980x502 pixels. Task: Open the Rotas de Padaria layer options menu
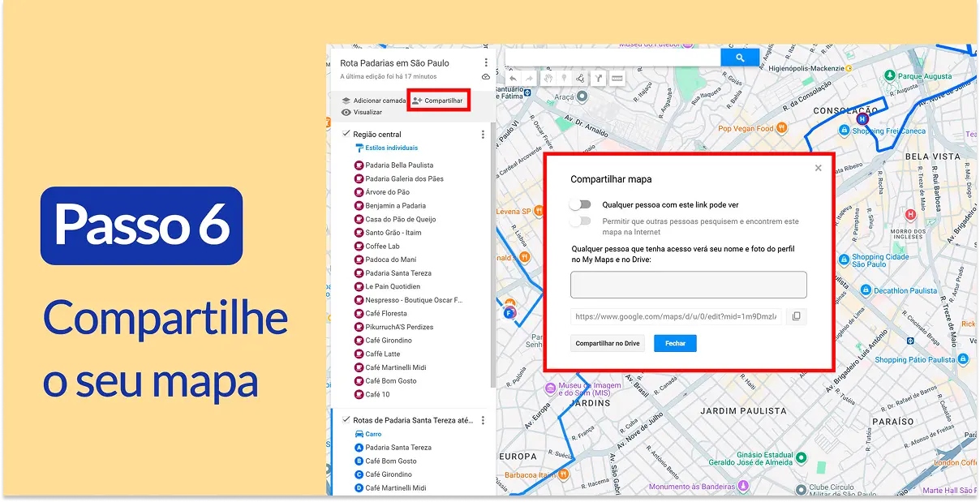tap(484, 420)
